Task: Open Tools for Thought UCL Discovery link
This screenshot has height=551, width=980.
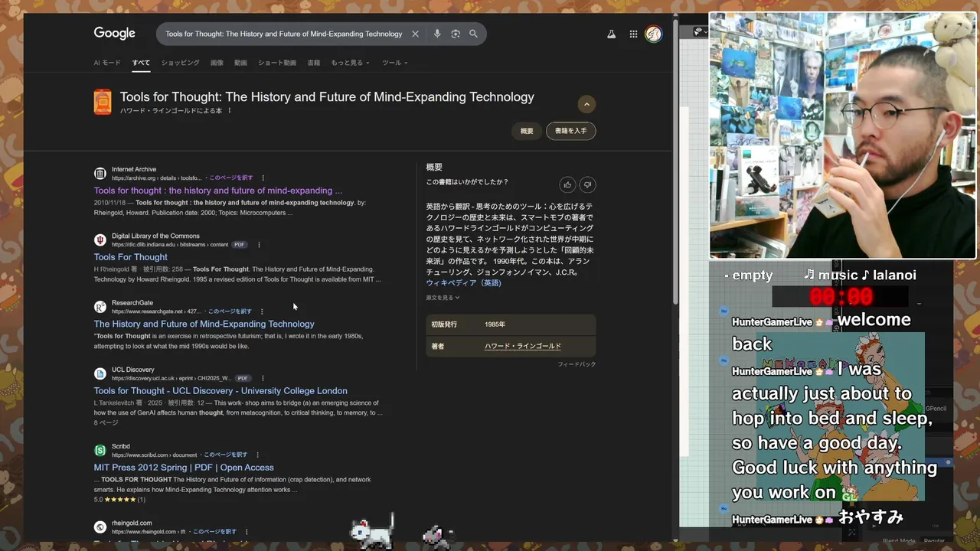Action: [220, 390]
